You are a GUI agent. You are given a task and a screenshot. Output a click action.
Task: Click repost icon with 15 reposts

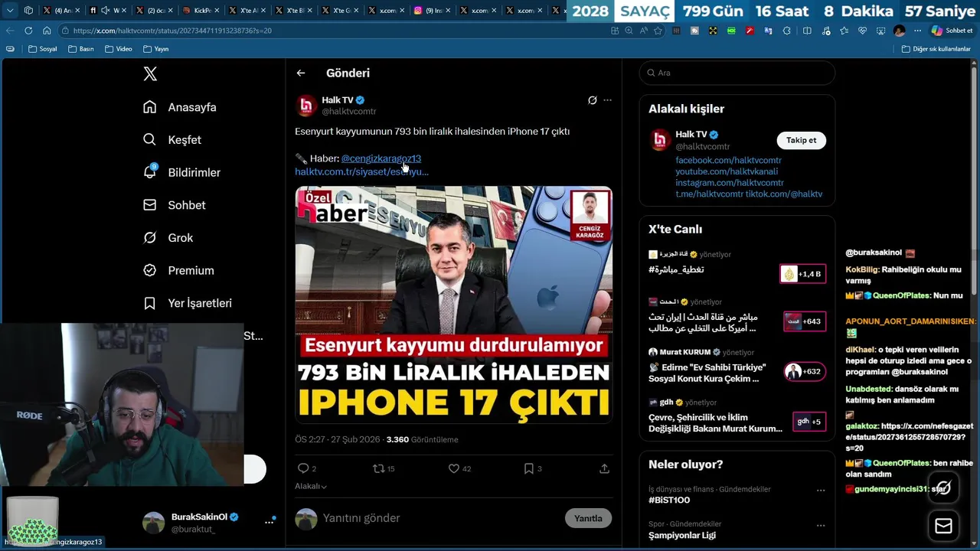tap(378, 468)
